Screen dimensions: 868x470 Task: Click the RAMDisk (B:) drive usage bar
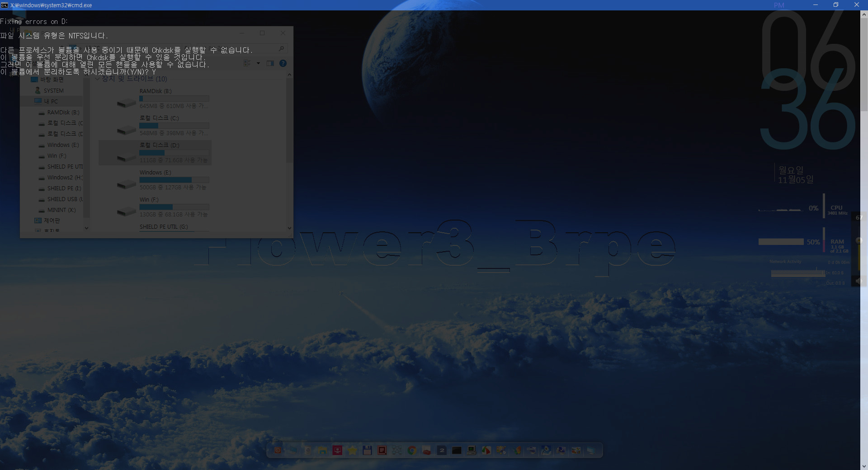click(x=174, y=99)
